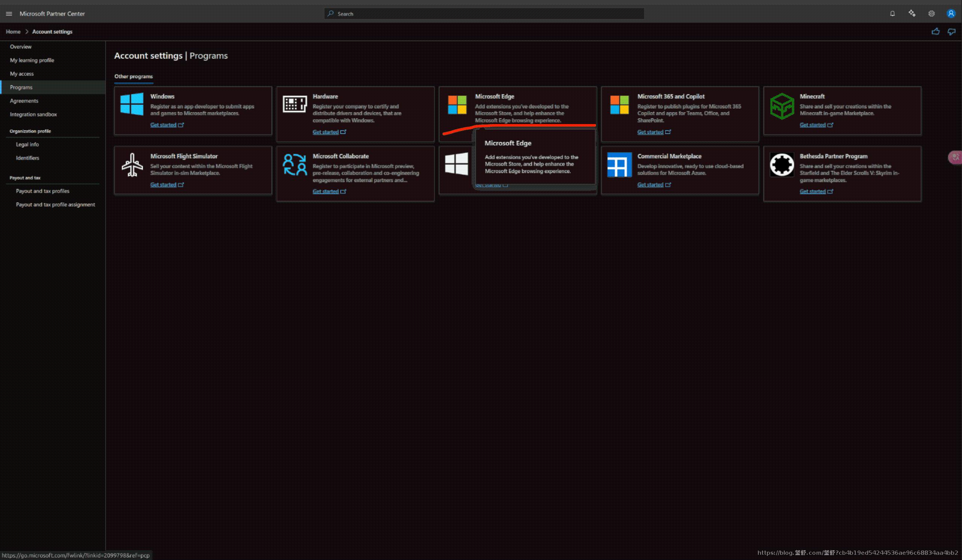Click the Hardware program chip icon
Screen dimensions: 962x560
294,104
